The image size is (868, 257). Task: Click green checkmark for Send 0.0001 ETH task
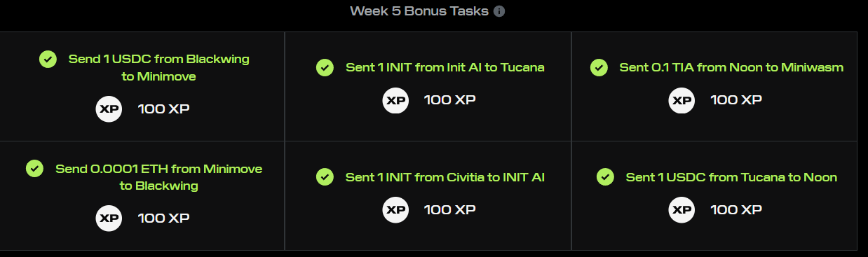click(35, 168)
